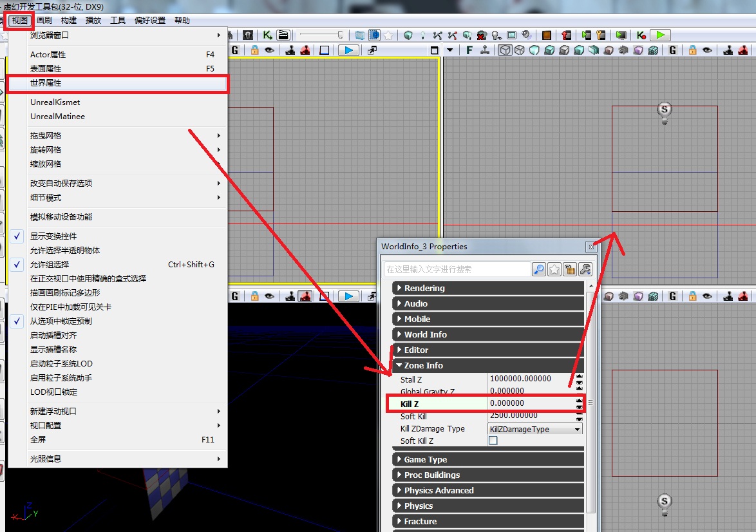Toggle 允许组选择 checked menu item
Viewport: 756px width, 532px height.
click(x=50, y=265)
